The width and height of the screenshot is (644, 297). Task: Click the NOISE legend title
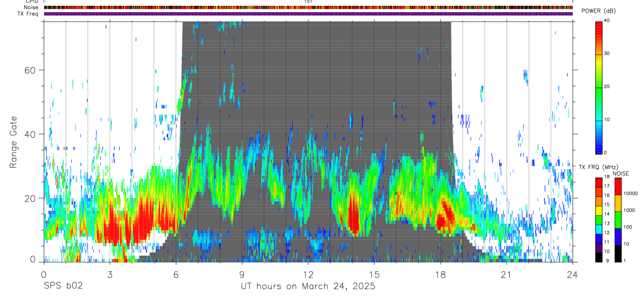click(620, 173)
